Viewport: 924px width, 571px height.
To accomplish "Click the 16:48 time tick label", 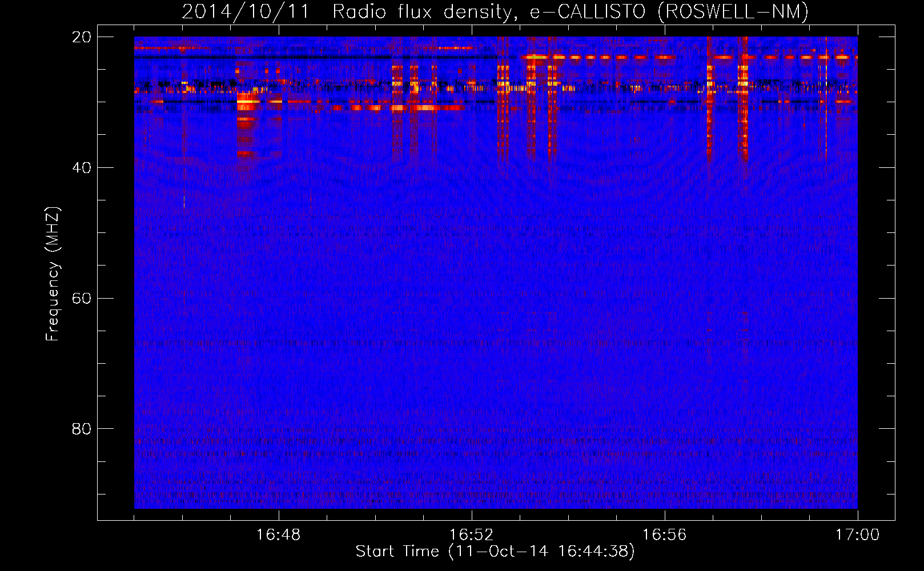I will (278, 535).
